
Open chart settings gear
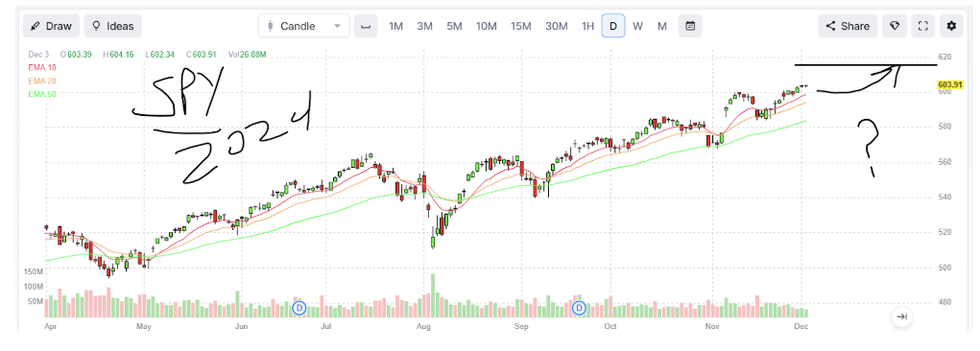click(951, 26)
